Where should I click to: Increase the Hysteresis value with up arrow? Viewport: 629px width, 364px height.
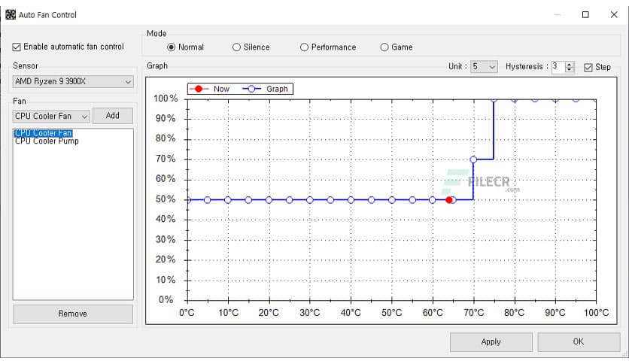[x=570, y=64]
